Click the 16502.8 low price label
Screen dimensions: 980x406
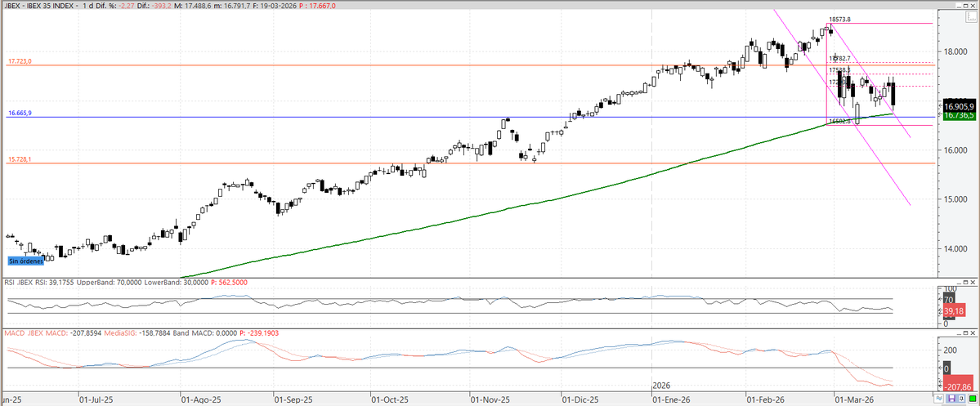[x=839, y=121]
